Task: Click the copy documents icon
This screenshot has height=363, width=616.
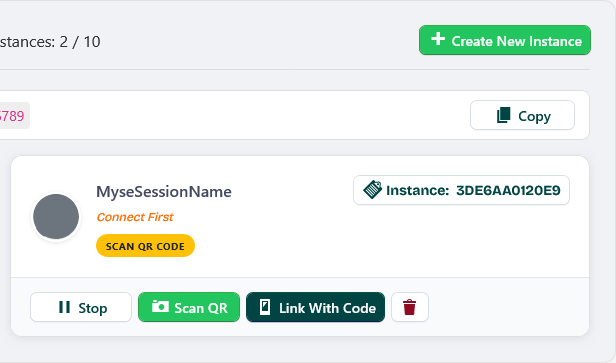Action: pyautogui.click(x=504, y=115)
